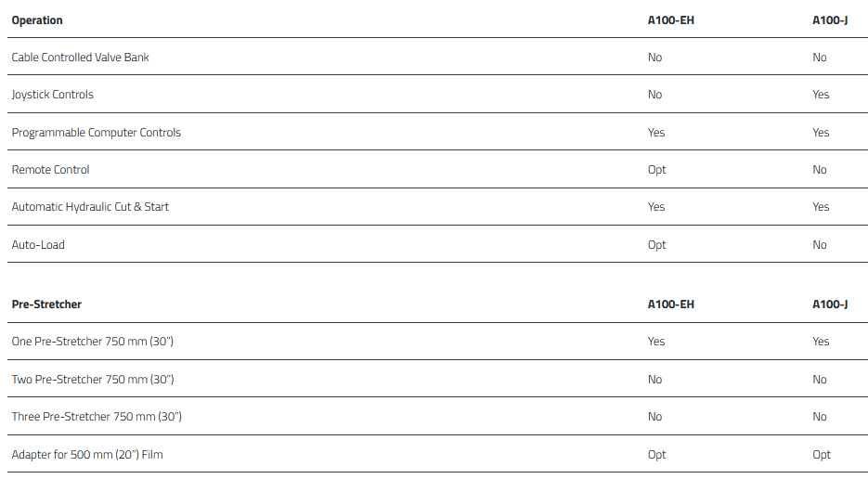Click A100-J Opt value for Adapter row

pyautogui.click(x=822, y=455)
